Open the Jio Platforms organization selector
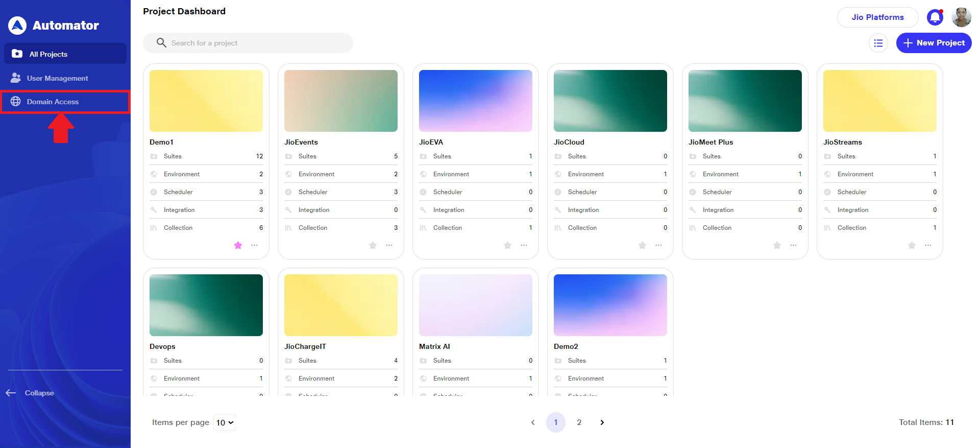 point(877,17)
